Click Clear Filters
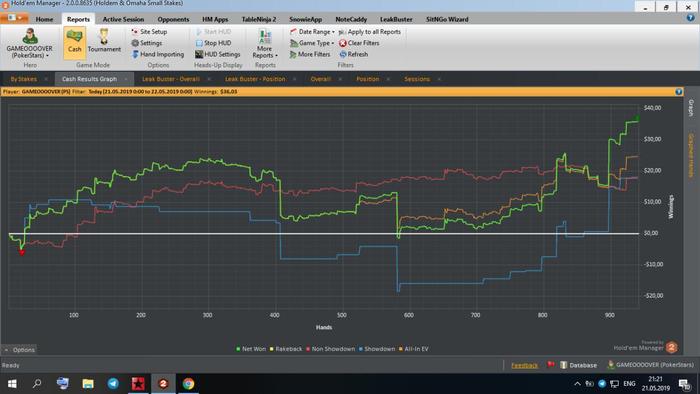700x394 pixels. [x=359, y=43]
